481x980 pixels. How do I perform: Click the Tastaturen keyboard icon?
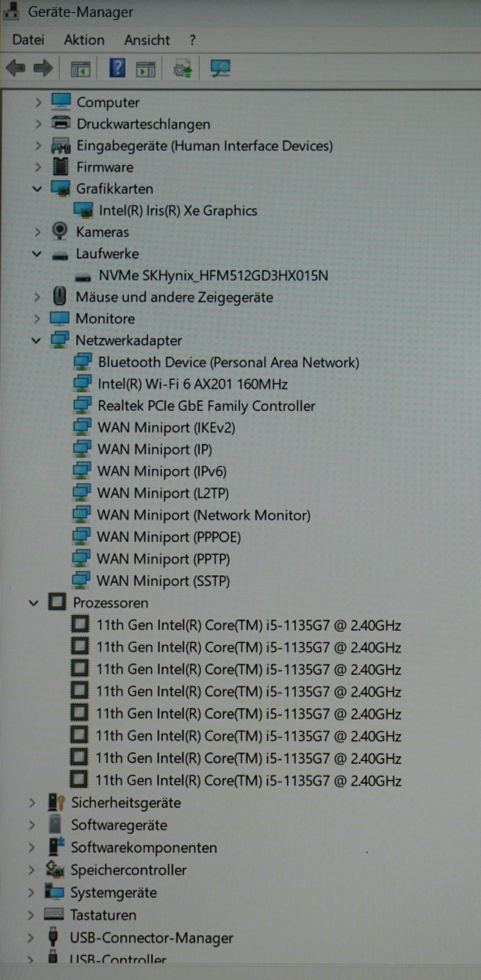(x=54, y=914)
